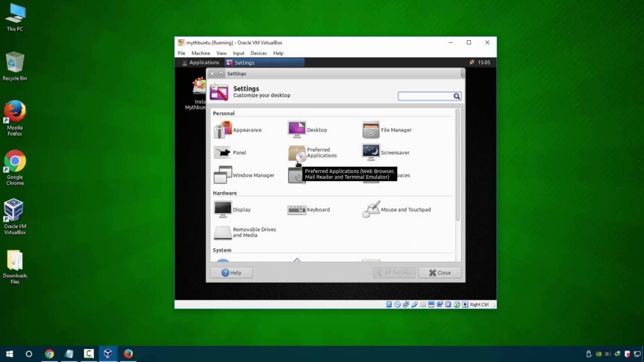
Task: Open the Downloads files folder on desktop
Action: coord(15,267)
